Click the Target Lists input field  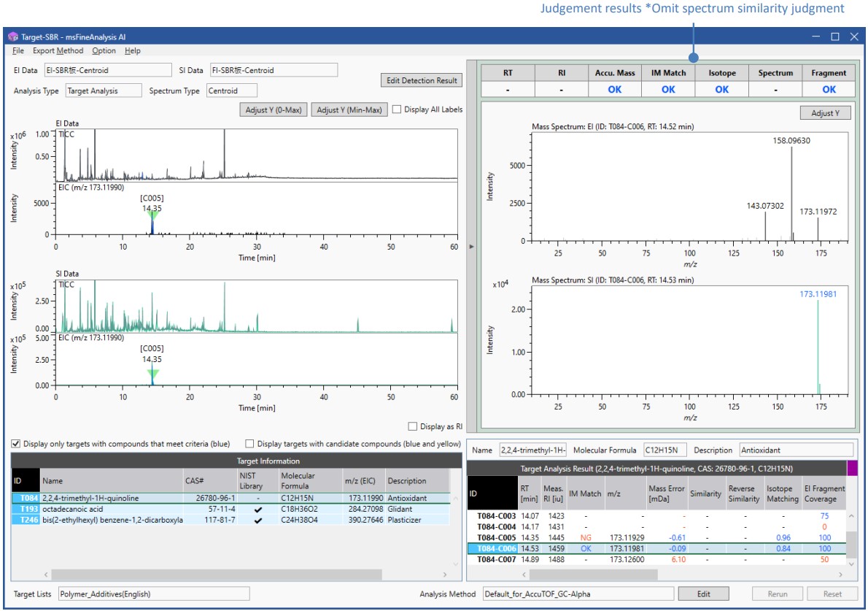tap(153, 593)
